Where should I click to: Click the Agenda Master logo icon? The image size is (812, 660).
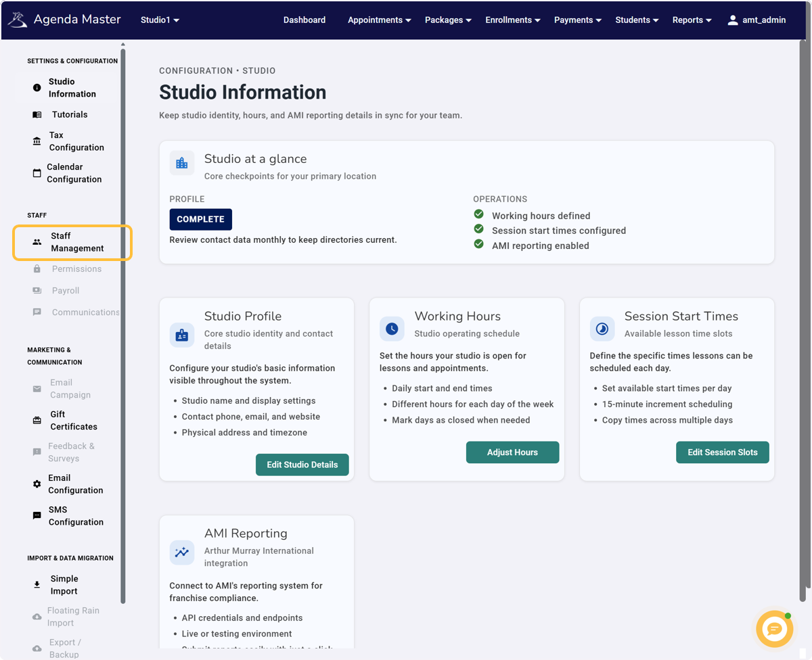(x=18, y=20)
